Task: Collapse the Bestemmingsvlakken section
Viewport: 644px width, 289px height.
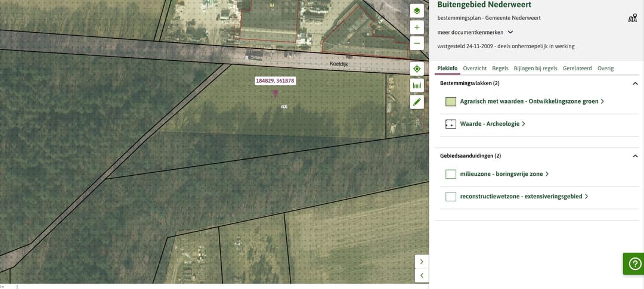Action: click(635, 84)
